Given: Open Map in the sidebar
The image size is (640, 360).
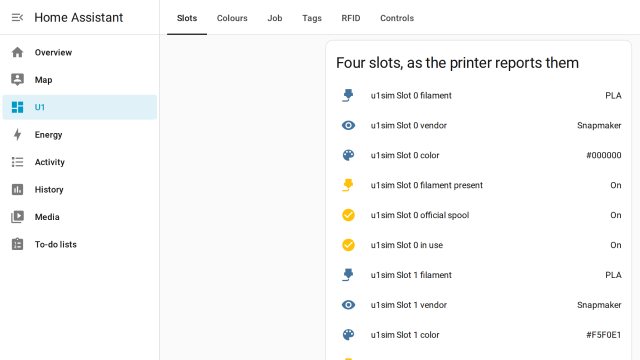Looking at the screenshot, I should click(80, 80).
